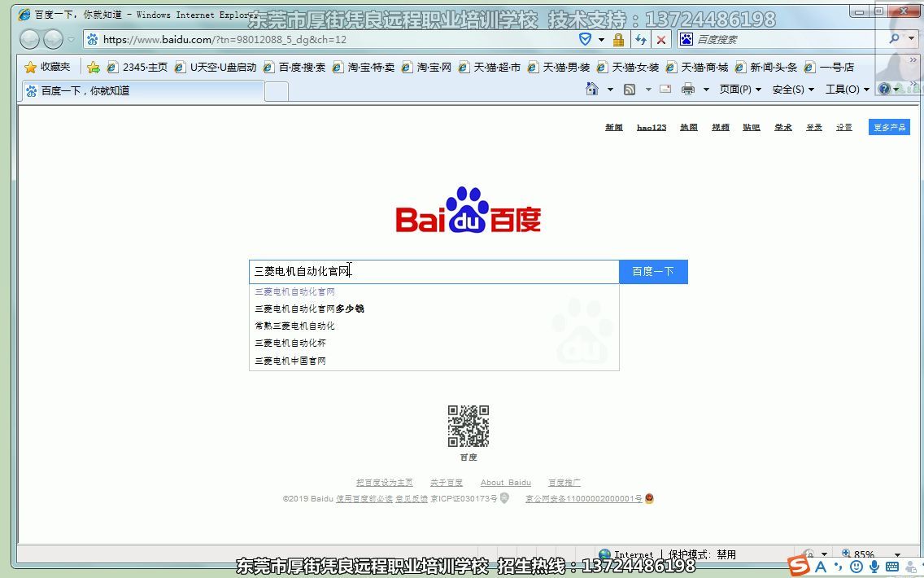Open the 天·猫·男·装 favorite
The height and width of the screenshot is (578, 924).
click(559, 68)
